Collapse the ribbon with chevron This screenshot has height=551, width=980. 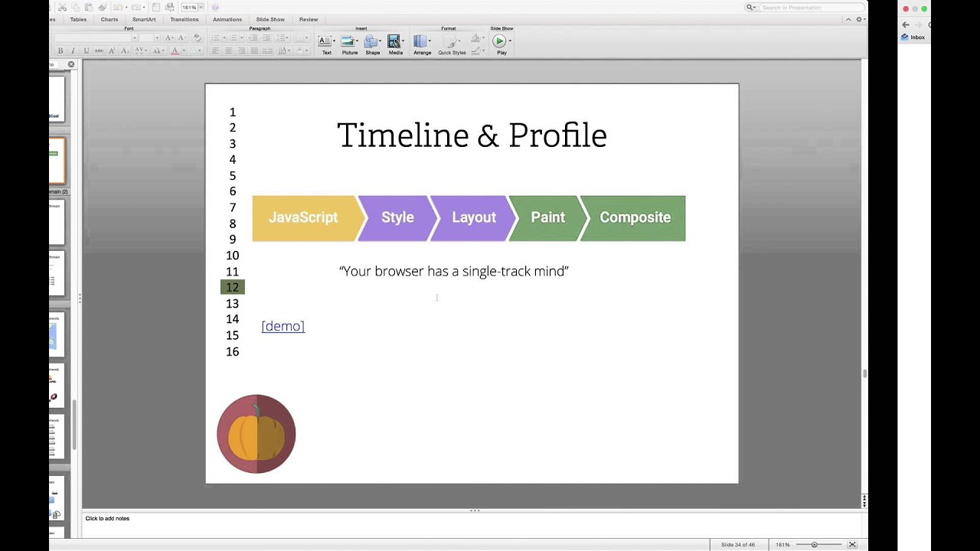[848, 19]
